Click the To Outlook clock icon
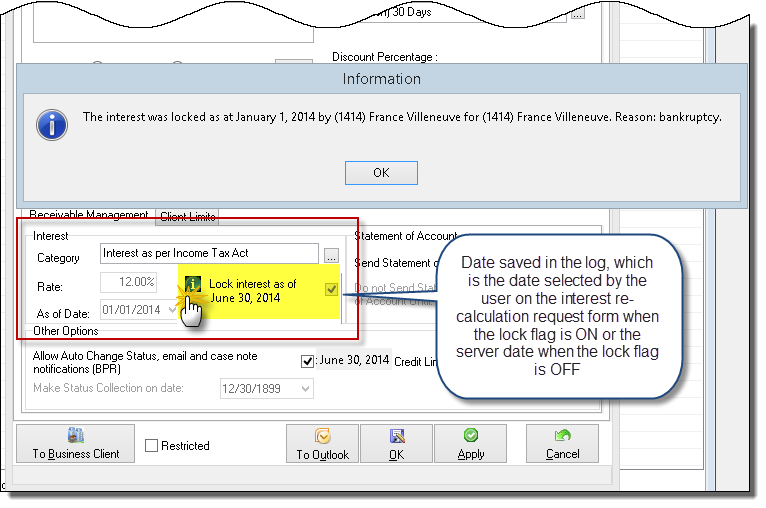Viewport: 766px width, 508px height. pos(322,436)
